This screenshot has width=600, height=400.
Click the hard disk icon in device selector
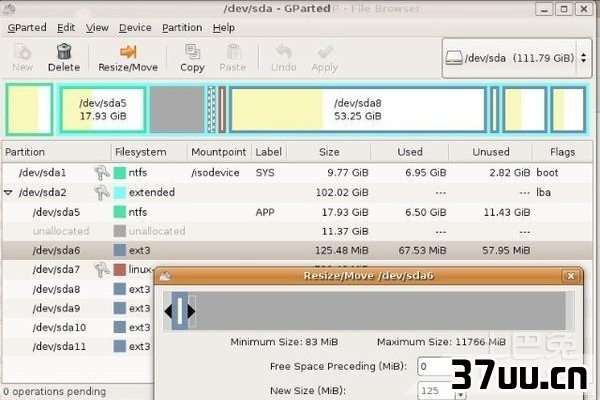454,58
